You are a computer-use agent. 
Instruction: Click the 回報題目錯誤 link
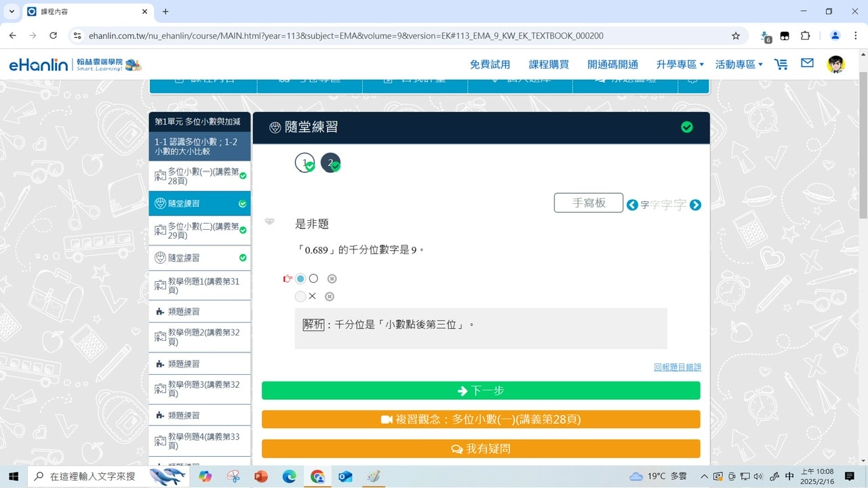(x=677, y=367)
